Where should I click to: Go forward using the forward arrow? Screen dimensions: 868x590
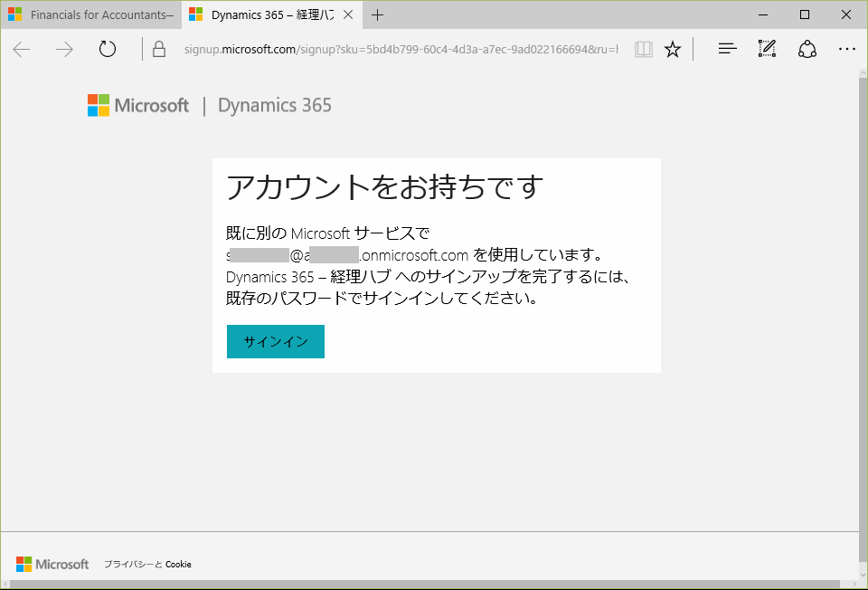pos(64,49)
